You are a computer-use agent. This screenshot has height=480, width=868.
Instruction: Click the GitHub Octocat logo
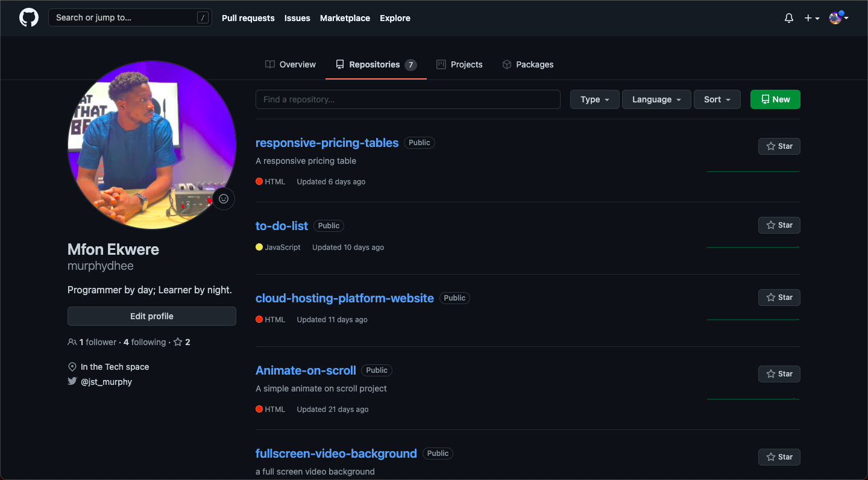(x=28, y=17)
